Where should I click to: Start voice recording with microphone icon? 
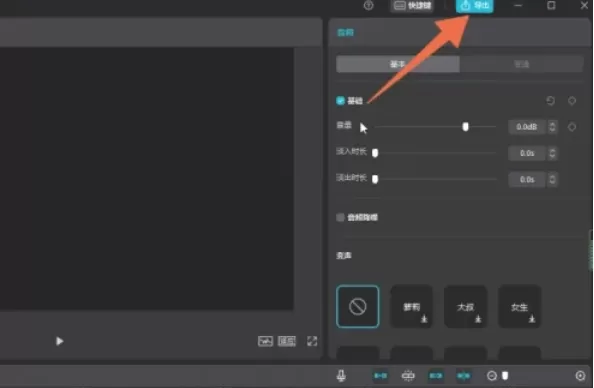tap(341, 375)
